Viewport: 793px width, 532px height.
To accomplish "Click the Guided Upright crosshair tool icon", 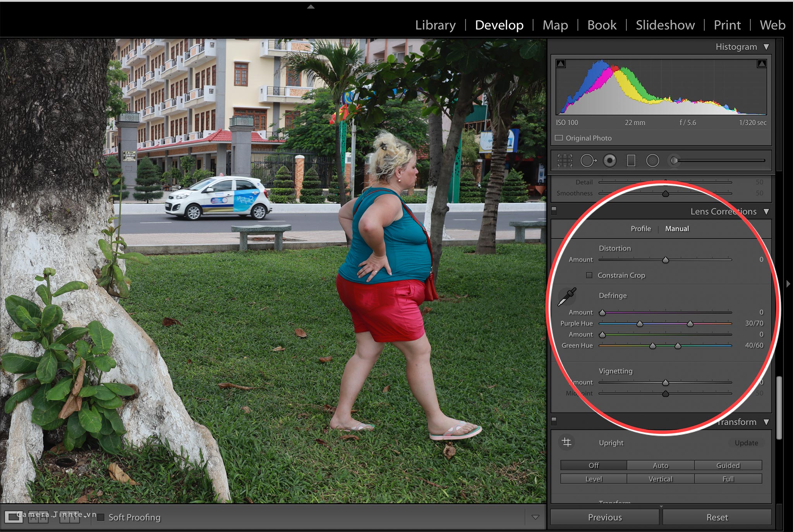I will [566, 442].
